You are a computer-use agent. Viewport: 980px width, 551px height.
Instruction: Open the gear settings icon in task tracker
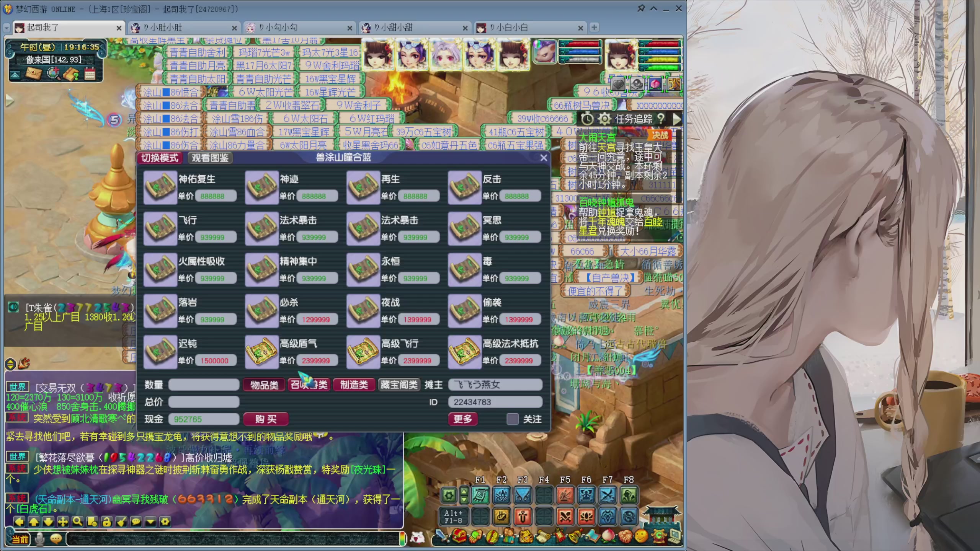tap(604, 119)
